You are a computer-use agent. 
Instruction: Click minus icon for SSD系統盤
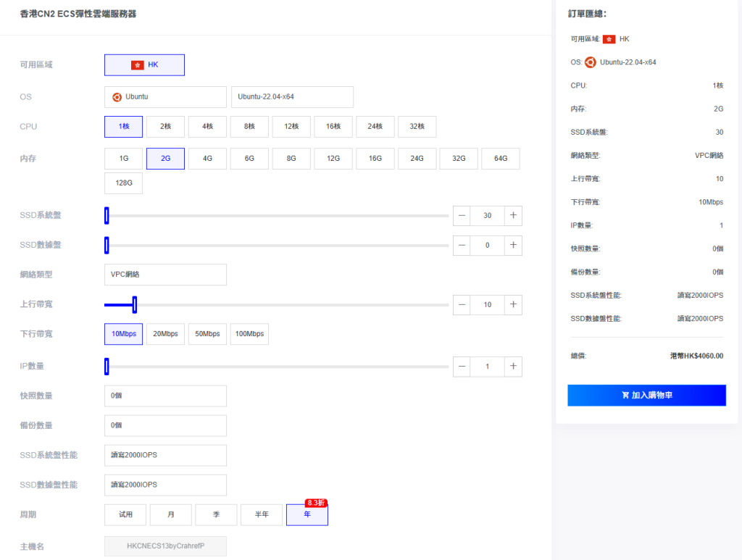click(462, 216)
